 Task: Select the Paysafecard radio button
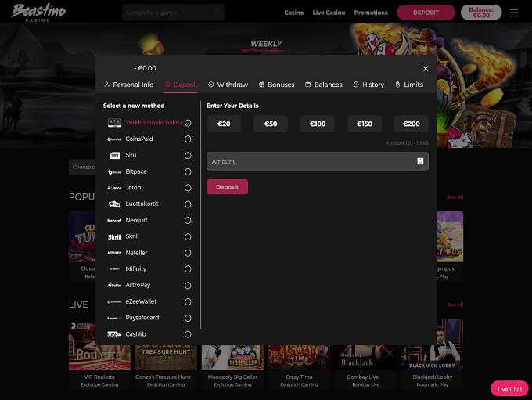tap(188, 318)
